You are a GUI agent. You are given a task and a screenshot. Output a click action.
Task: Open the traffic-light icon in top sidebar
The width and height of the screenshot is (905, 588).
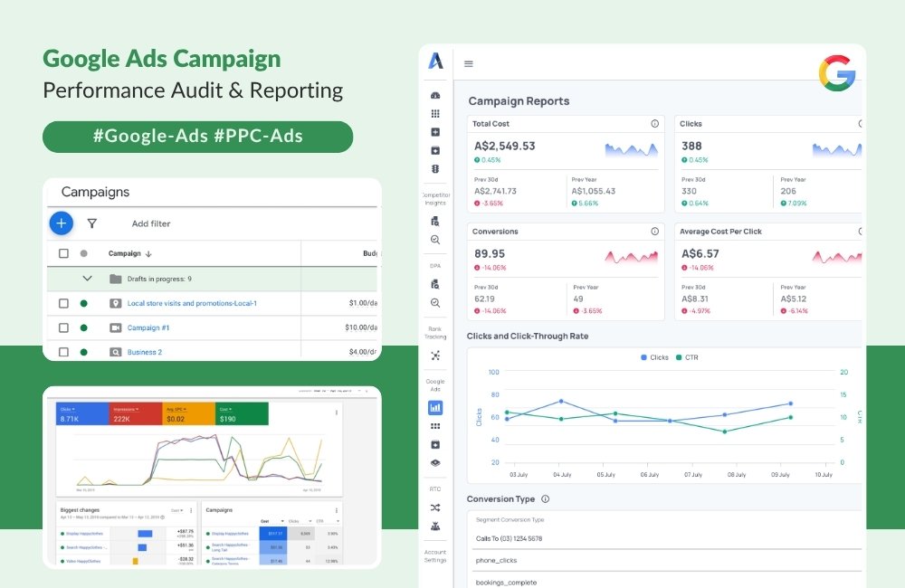click(435, 169)
